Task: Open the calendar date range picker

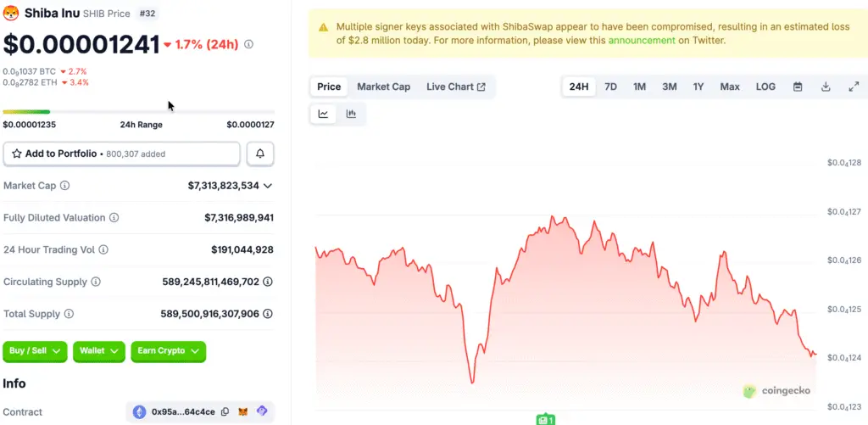Action: click(798, 87)
